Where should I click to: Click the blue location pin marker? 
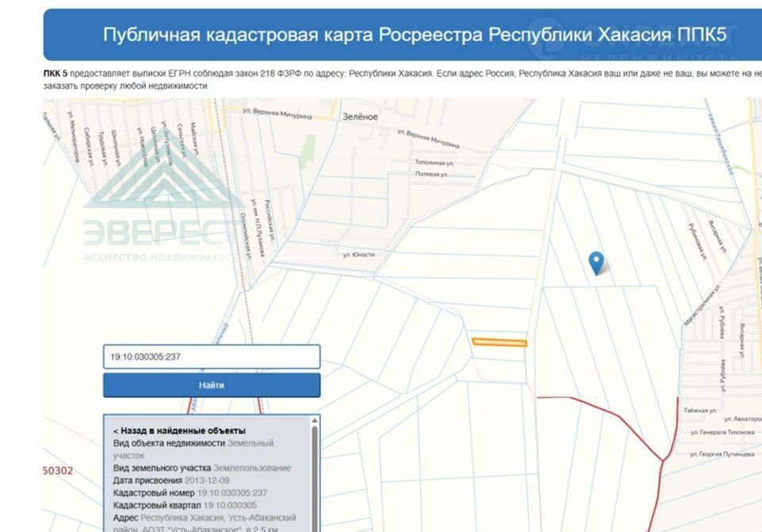coord(595,262)
